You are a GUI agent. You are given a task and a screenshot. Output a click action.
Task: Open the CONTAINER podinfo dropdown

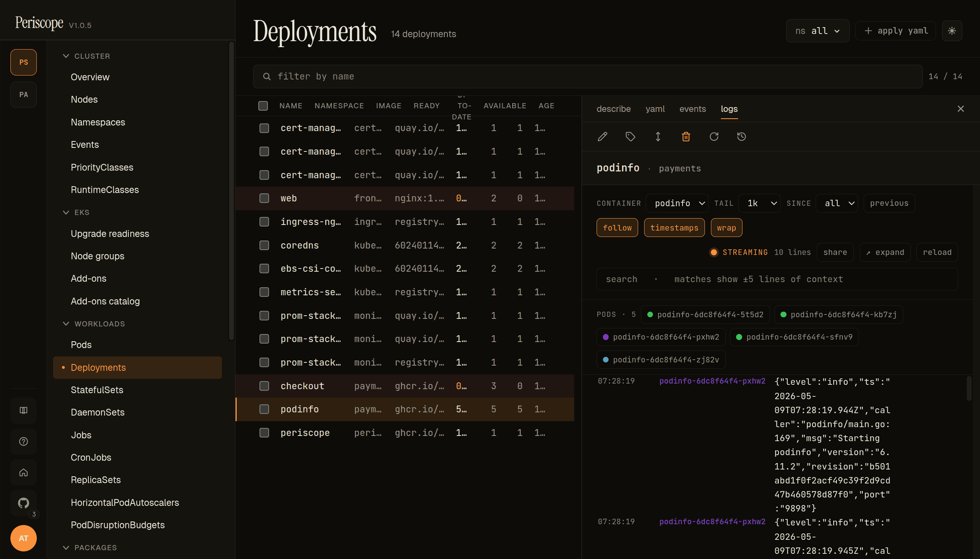click(677, 203)
